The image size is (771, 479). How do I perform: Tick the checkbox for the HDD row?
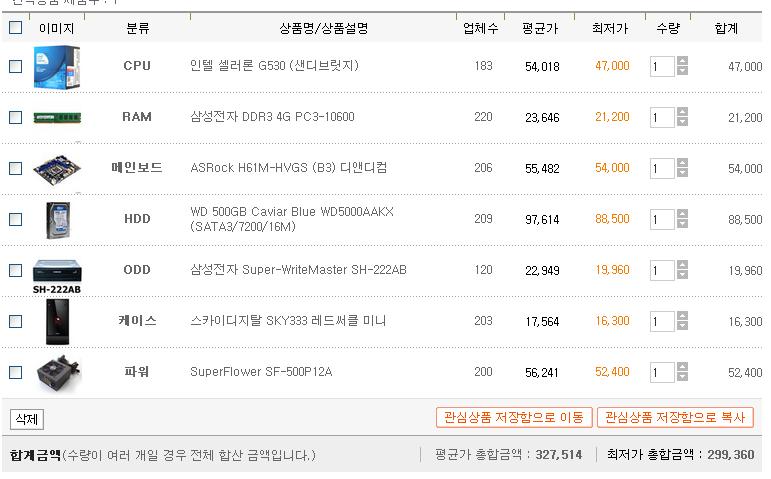pyautogui.click(x=16, y=219)
